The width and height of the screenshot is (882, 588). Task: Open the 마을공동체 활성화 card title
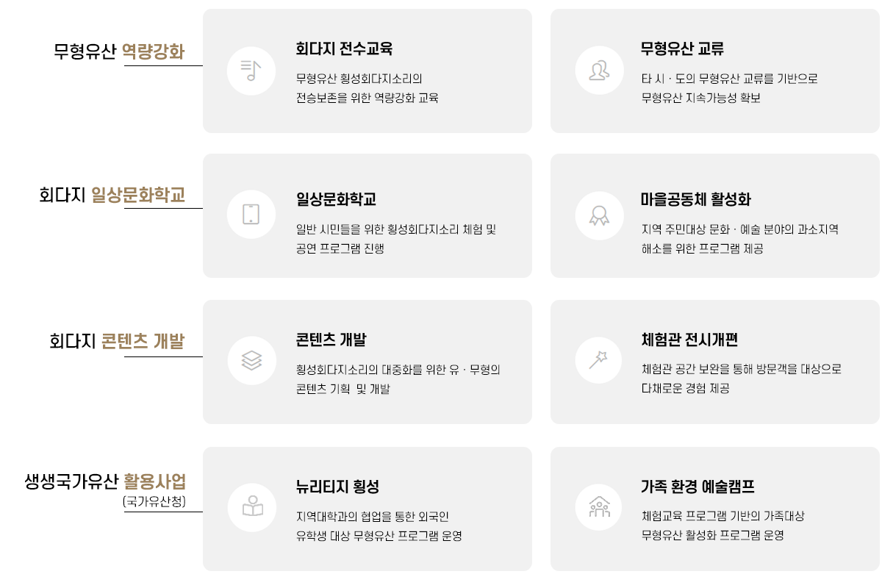tap(696, 199)
